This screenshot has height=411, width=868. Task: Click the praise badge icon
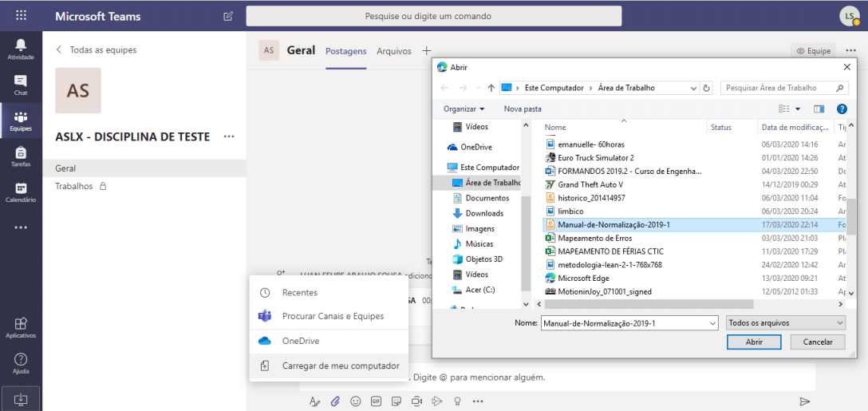[x=458, y=401]
